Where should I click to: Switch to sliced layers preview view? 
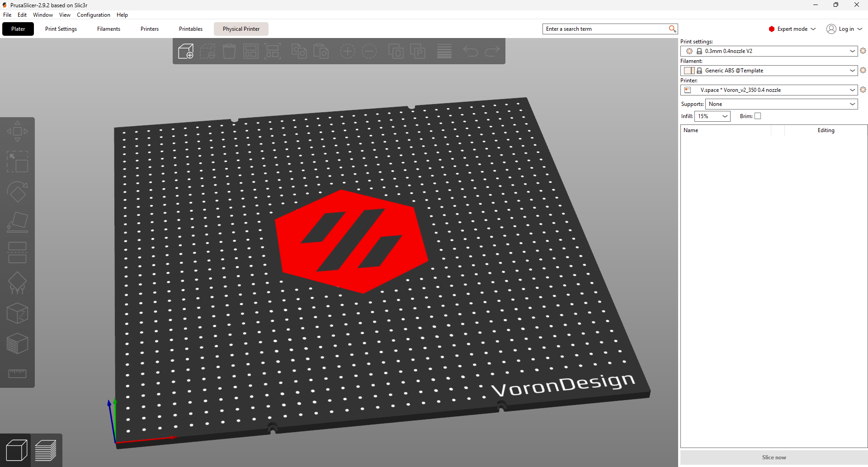[x=46, y=450]
